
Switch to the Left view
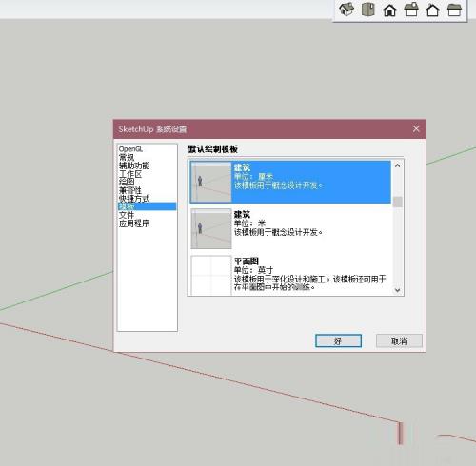tap(454, 10)
